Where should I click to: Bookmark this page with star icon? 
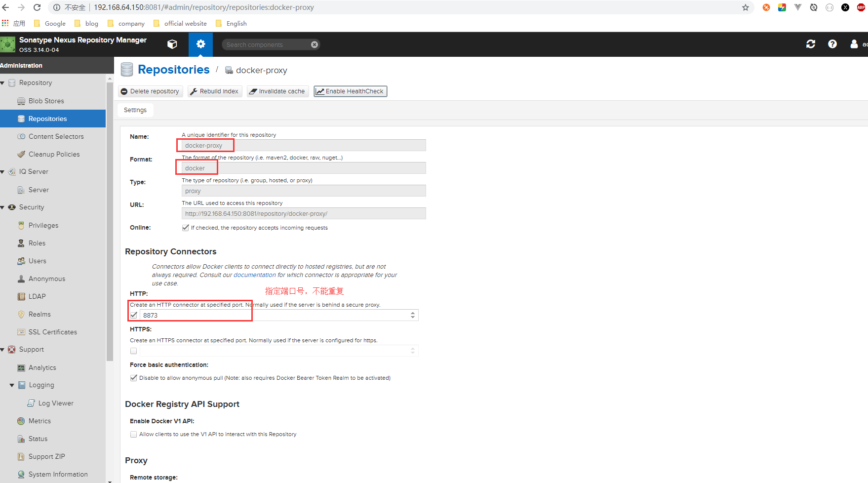point(746,7)
